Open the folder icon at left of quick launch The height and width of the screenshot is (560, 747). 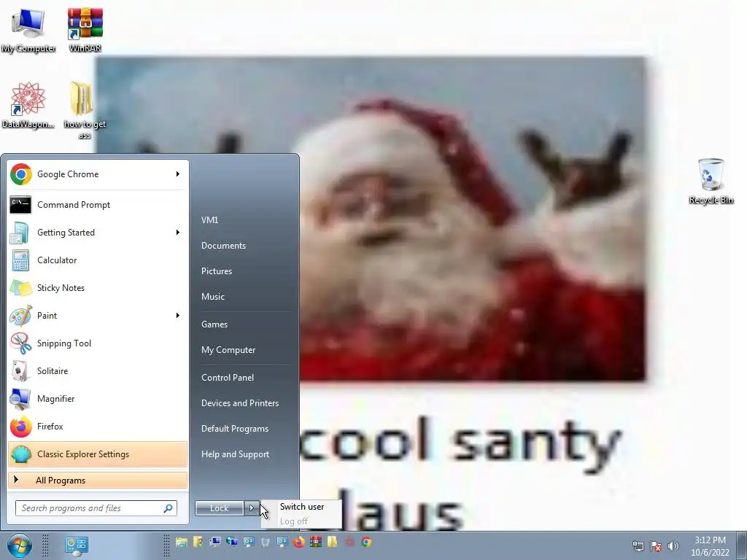[181, 542]
